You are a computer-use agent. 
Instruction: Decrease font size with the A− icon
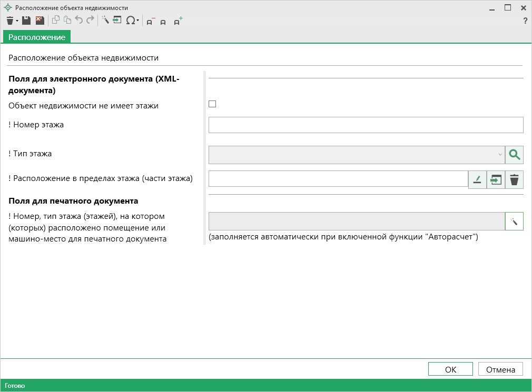point(150,21)
